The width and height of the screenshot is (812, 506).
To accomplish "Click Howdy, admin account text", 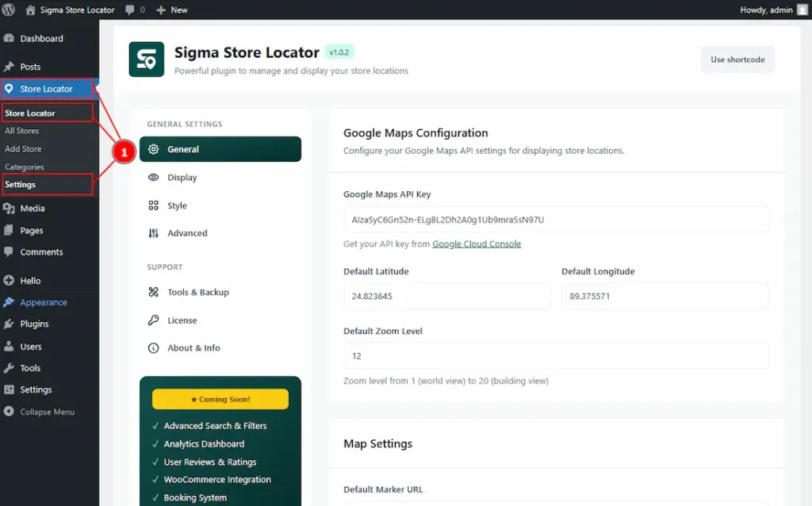I will click(x=766, y=10).
